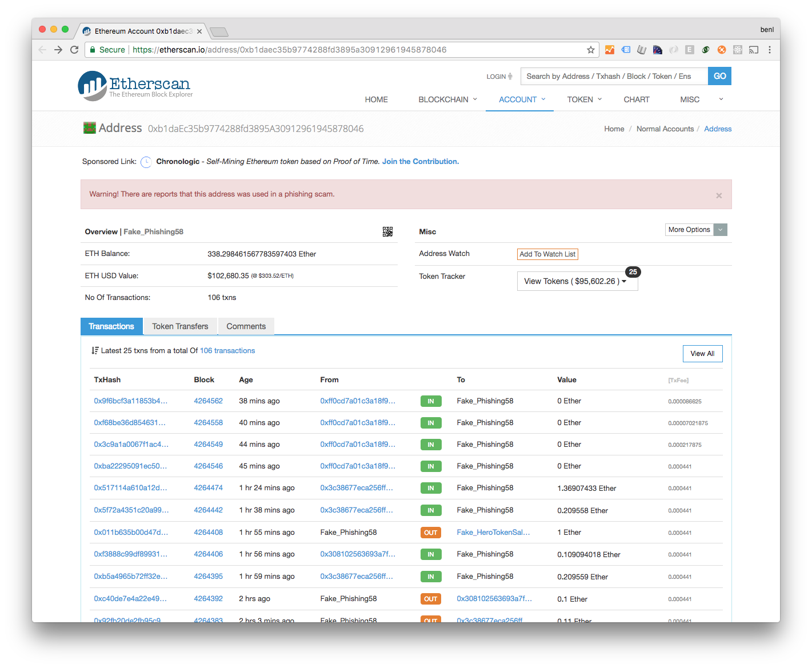This screenshot has height=668, width=812.
Task: Open the 106 transactions link
Action: [x=227, y=351]
